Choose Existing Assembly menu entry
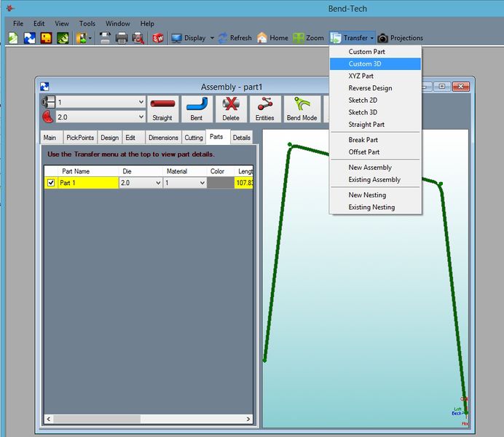The image size is (504, 437). (x=375, y=180)
